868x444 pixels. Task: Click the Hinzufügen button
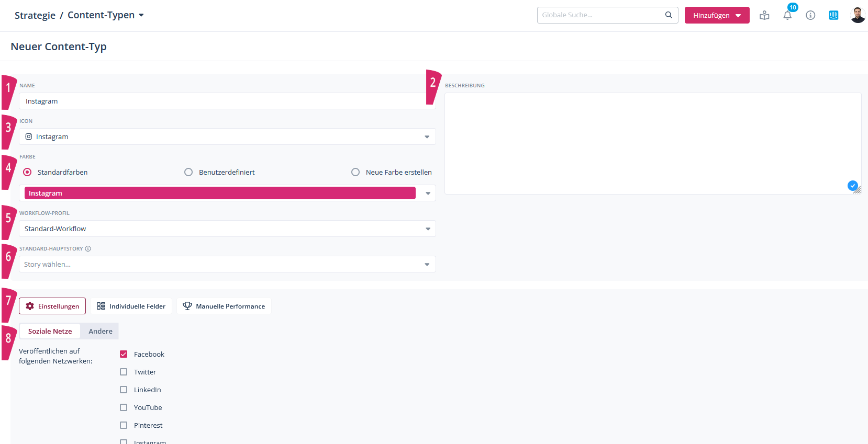click(716, 15)
